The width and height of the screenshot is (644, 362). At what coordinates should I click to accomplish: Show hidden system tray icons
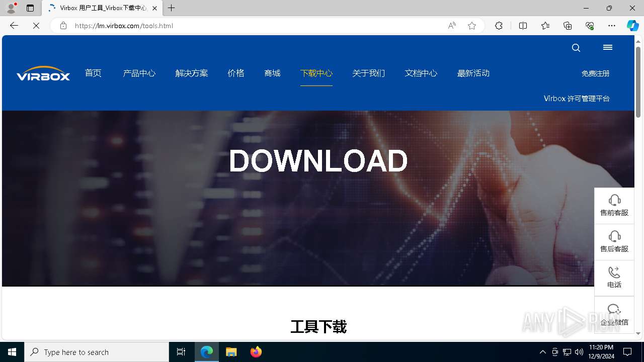[542, 352]
